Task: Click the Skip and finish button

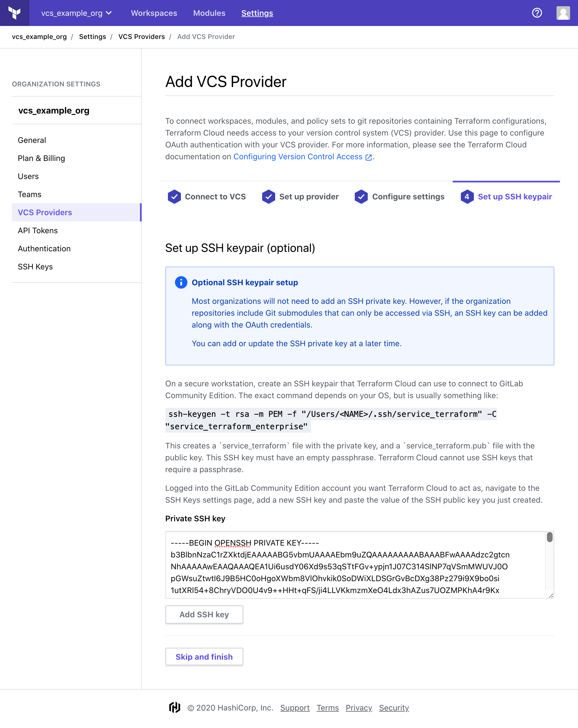Action: pyautogui.click(x=204, y=657)
